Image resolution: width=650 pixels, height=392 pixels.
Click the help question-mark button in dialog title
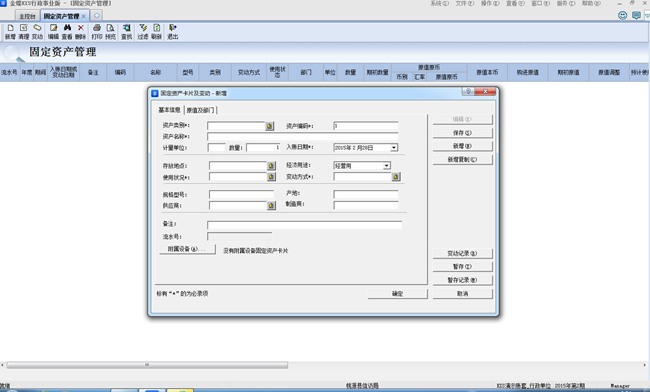click(x=468, y=92)
